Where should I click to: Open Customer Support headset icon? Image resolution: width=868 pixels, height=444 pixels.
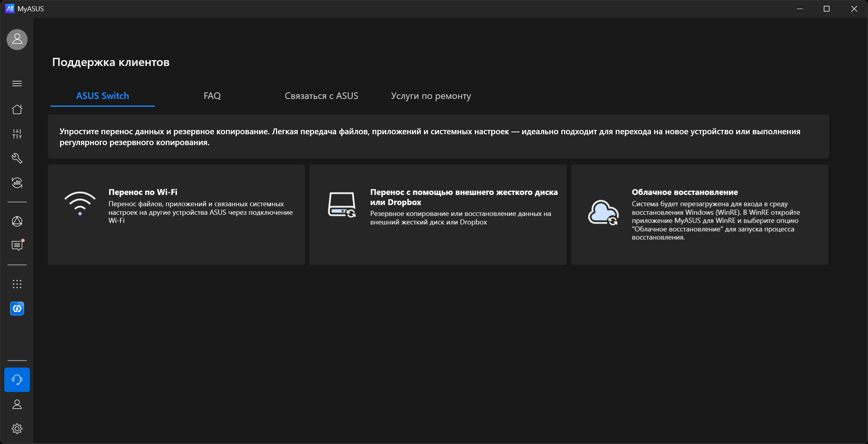(17, 380)
